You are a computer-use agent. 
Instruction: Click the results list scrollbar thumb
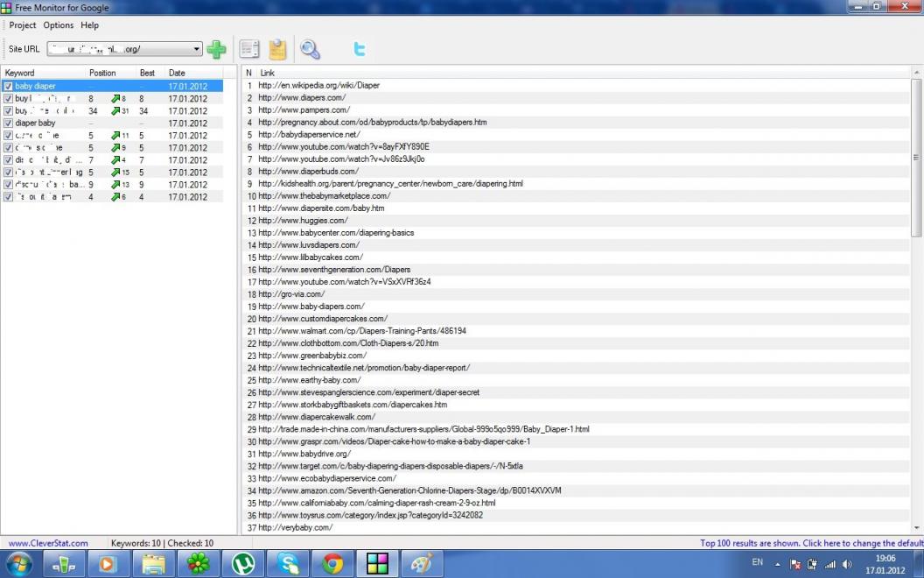916,158
